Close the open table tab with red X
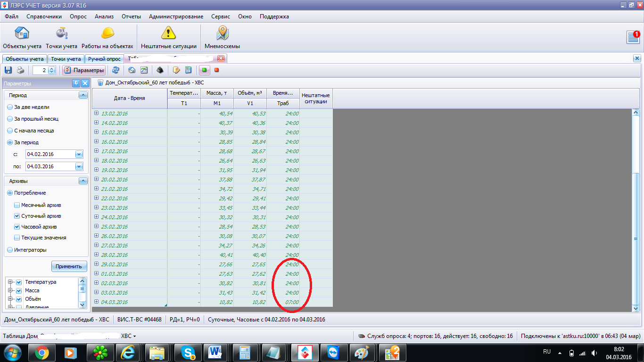Screen dimensions: 644x362 tap(221, 59)
